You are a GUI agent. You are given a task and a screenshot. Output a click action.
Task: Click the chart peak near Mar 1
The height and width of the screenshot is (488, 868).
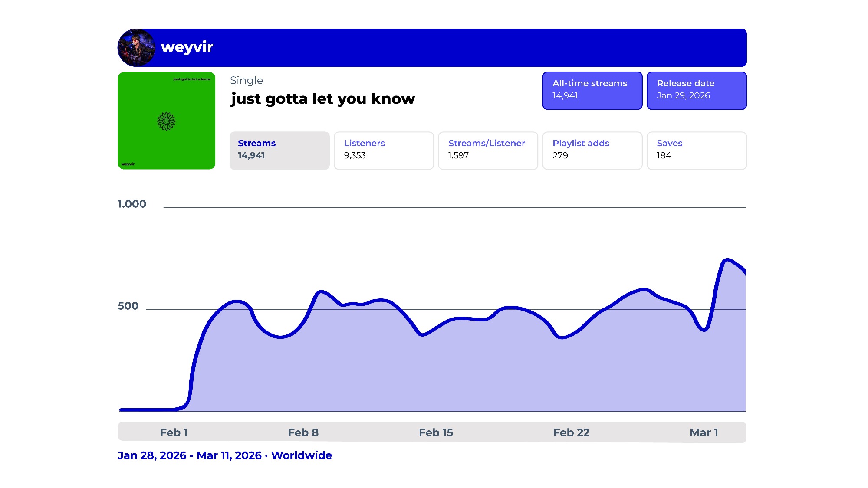click(727, 260)
